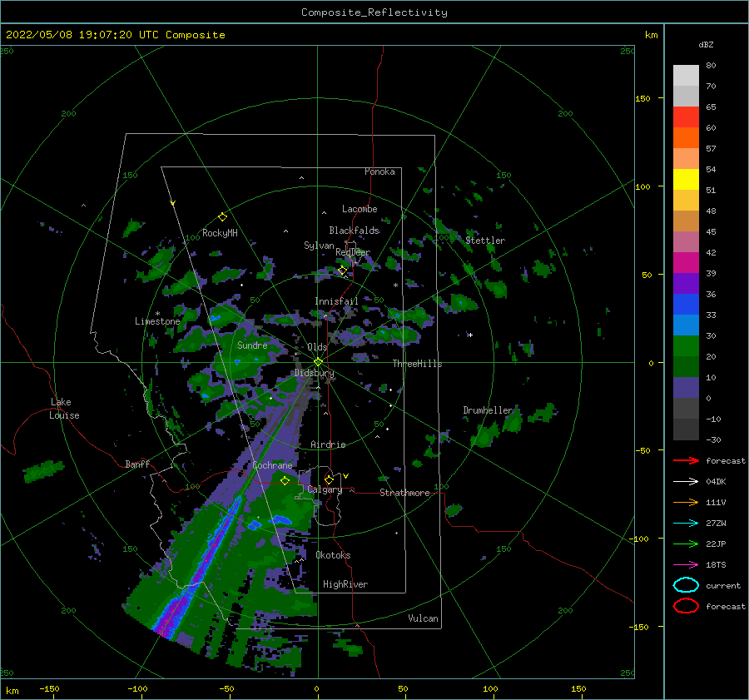
Task: Click the Lacombe city label
Action: 360,209
